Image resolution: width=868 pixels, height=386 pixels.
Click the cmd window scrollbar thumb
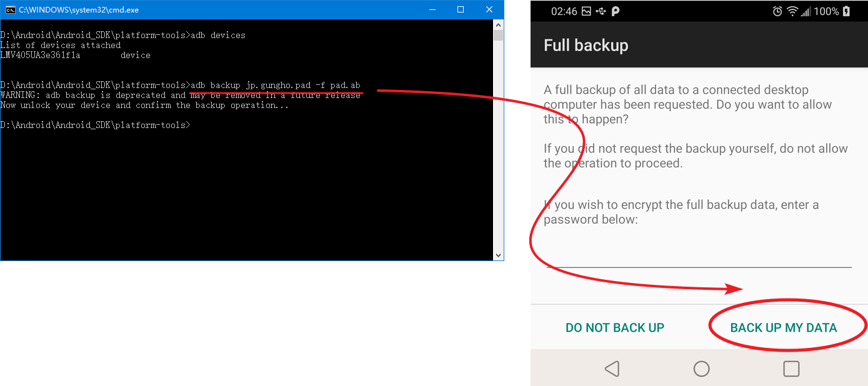pyautogui.click(x=498, y=36)
